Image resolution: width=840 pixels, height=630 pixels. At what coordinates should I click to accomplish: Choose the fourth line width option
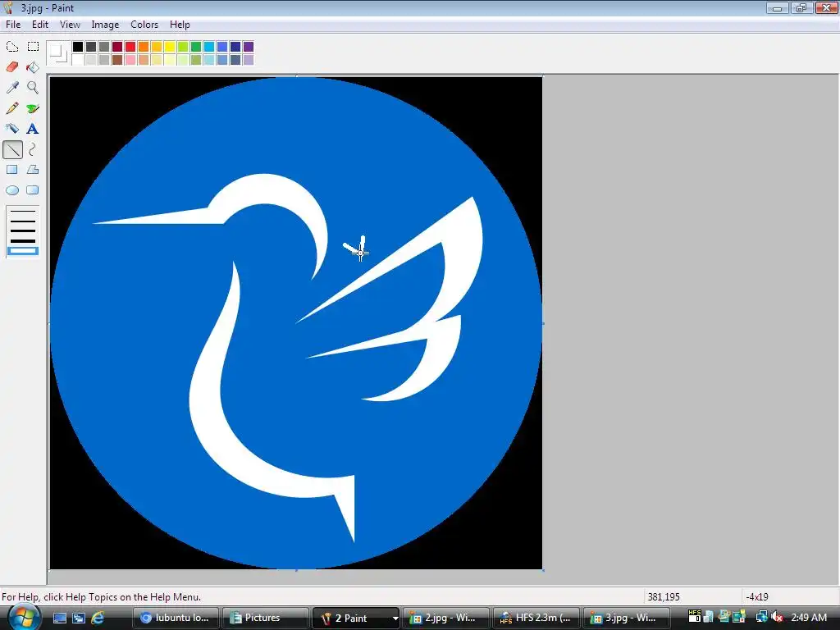(x=22, y=240)
